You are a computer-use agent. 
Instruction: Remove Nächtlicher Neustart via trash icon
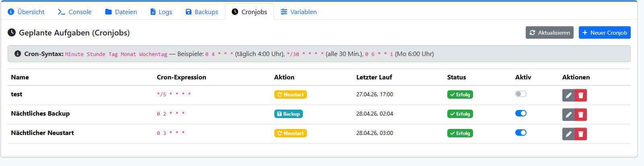pyautogui.click(x=580, y=134)
